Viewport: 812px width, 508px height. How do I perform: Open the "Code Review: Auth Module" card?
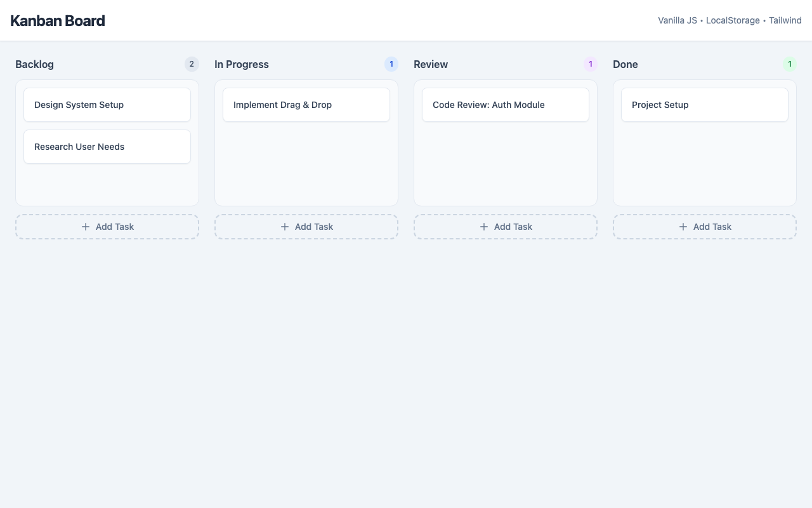click(x=506, y=105)
